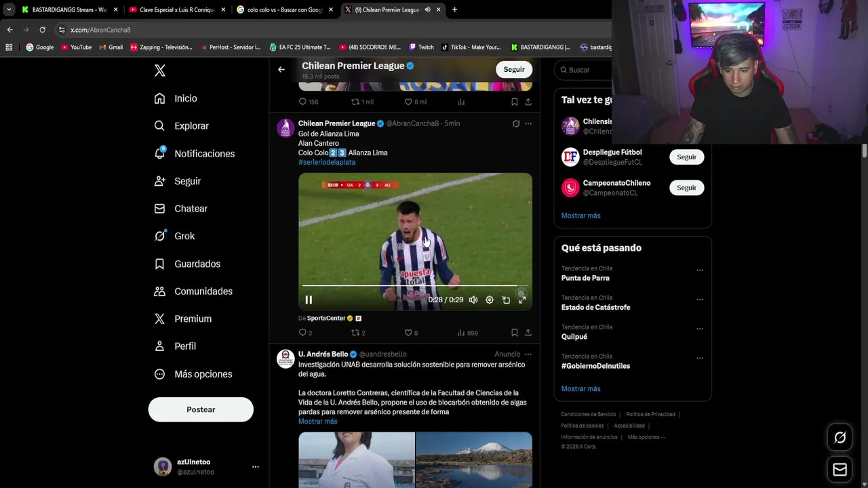Open the tab search dropdown arrow

pos(9,9)
